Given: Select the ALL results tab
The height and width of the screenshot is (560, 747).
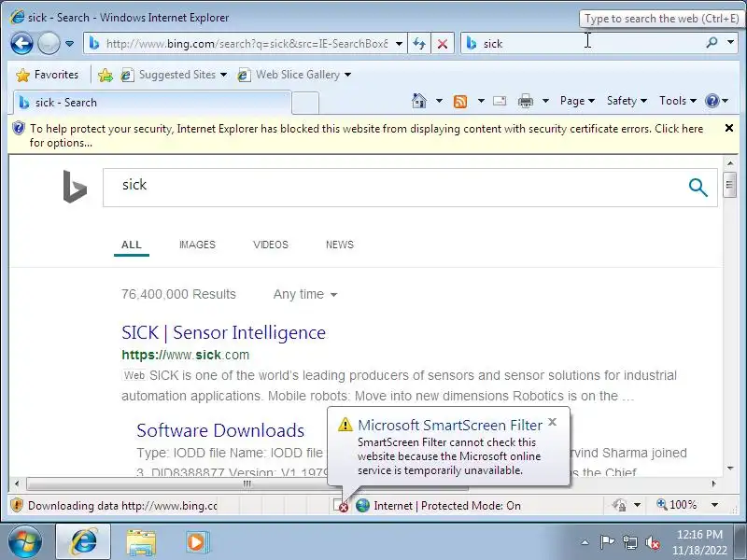Looking at the screenshot, I should pyautogui.click(x=132, y=245).
